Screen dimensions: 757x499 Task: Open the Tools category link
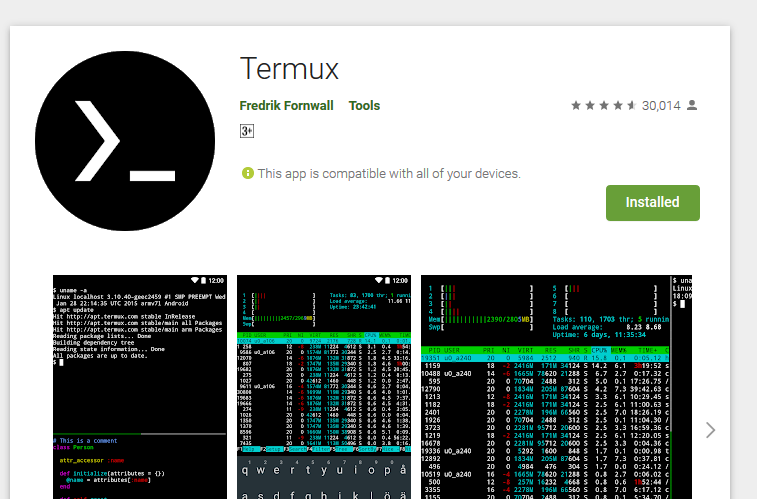point(364,106)
